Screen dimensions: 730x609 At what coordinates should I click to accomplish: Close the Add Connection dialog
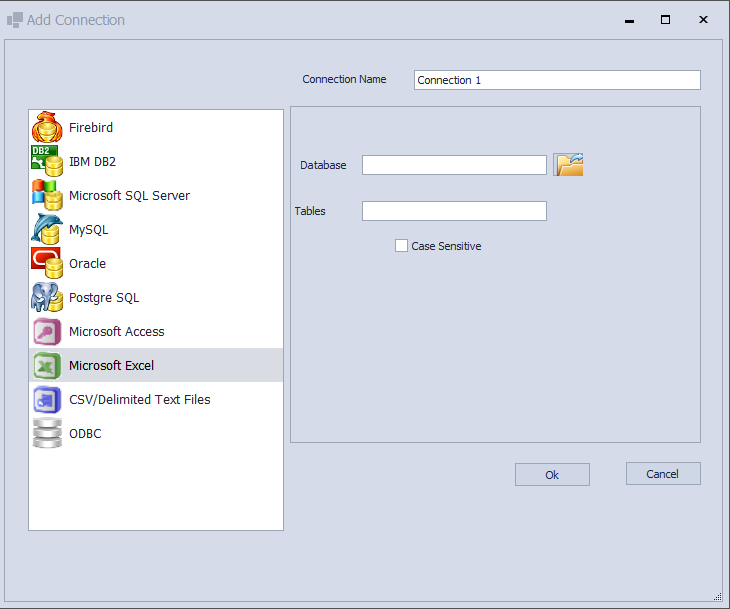click(x=703, y=20)
